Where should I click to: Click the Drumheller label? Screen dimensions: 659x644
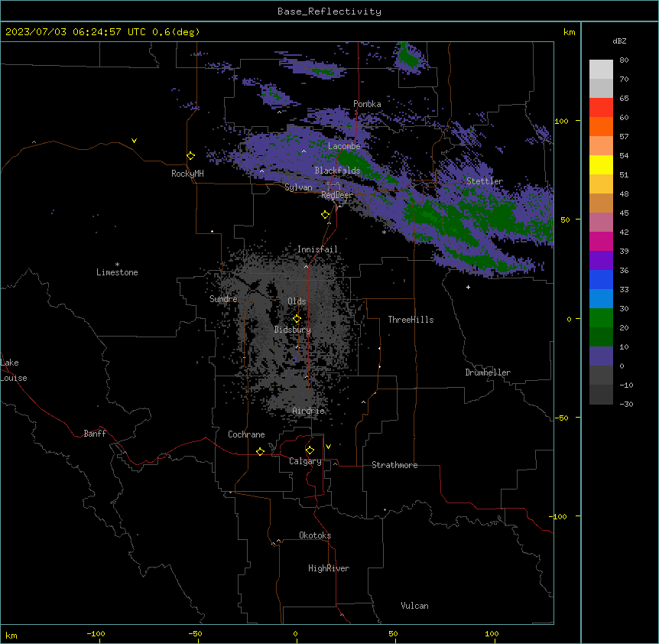(488, 372)
